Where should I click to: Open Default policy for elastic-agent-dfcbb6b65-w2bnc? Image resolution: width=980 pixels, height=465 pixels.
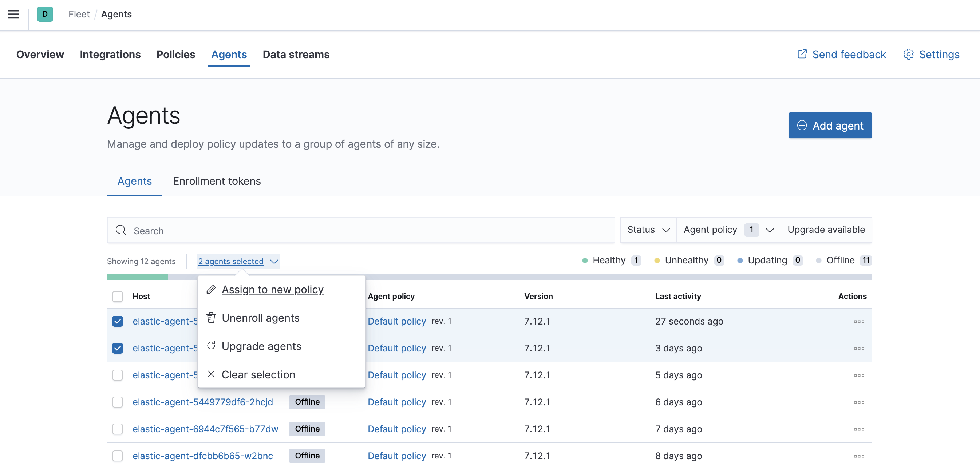[x=397, y=456]
